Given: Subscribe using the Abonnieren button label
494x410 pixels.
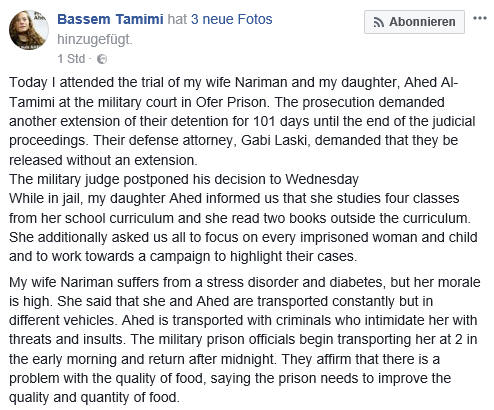Looking at the screenshot, I should 422,22.
